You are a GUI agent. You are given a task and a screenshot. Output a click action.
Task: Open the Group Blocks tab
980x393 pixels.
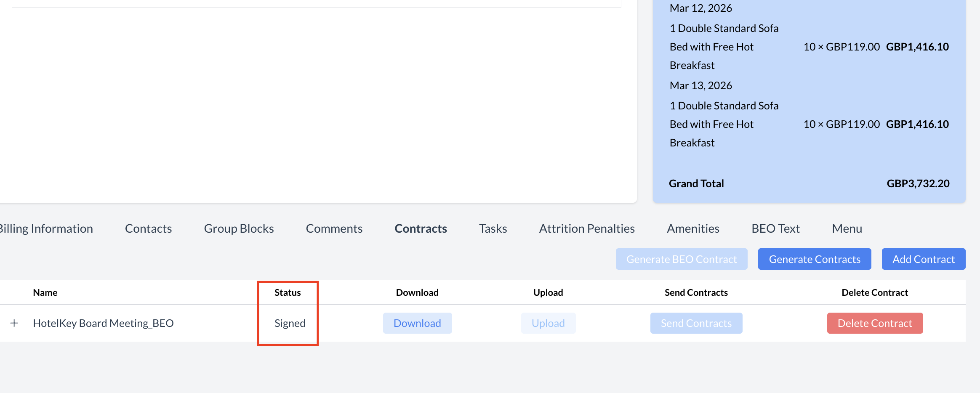[x=239, y=228]
